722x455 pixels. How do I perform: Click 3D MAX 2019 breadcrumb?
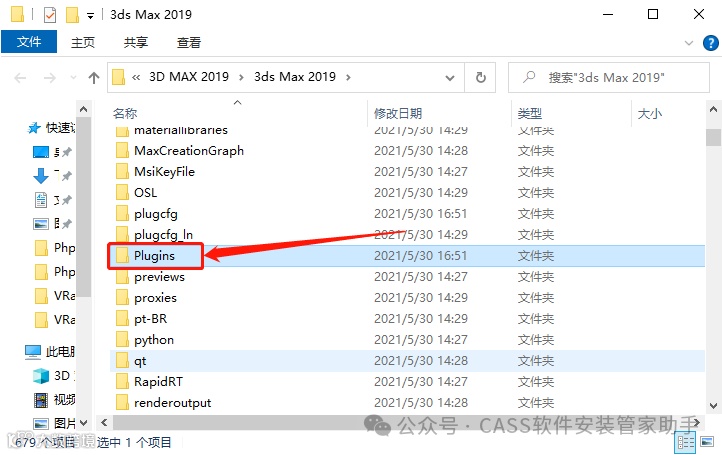(x=189, y=76)
